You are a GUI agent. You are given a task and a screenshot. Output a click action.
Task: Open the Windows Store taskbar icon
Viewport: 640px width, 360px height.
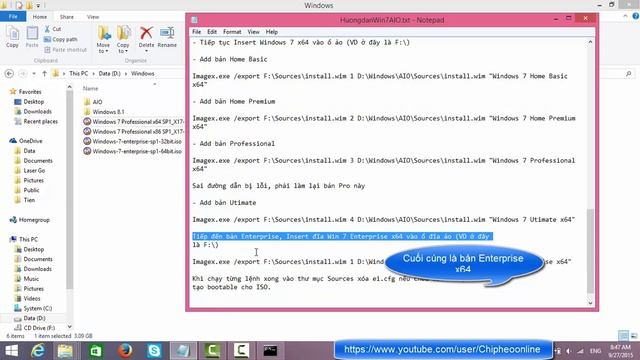tap(96, 350)
